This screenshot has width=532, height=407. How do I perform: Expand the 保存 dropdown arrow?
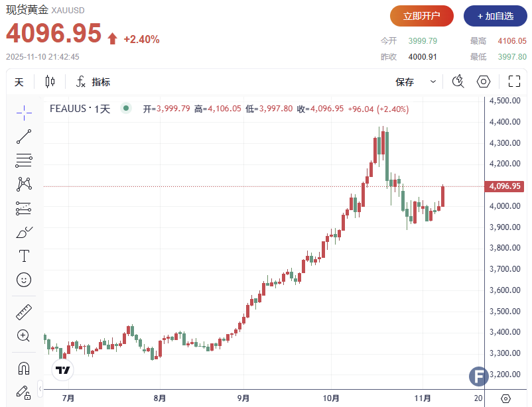pyautogui.click(x=433, y=82)
